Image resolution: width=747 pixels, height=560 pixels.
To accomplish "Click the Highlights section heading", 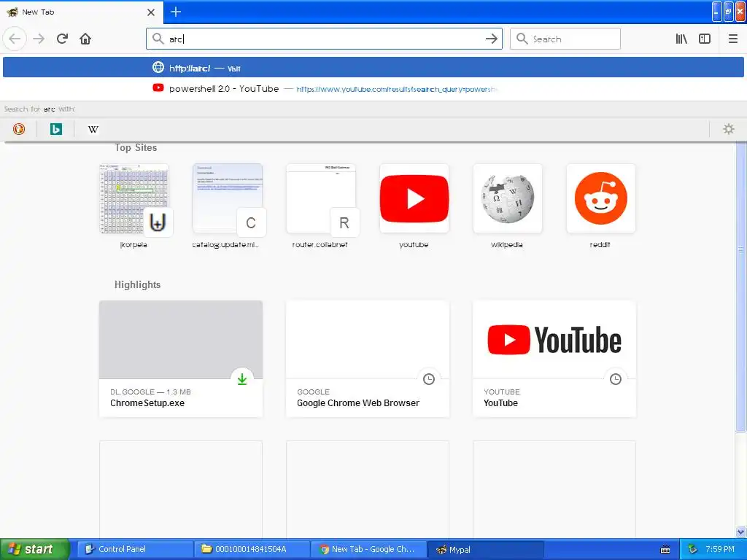I will point(137,285).
